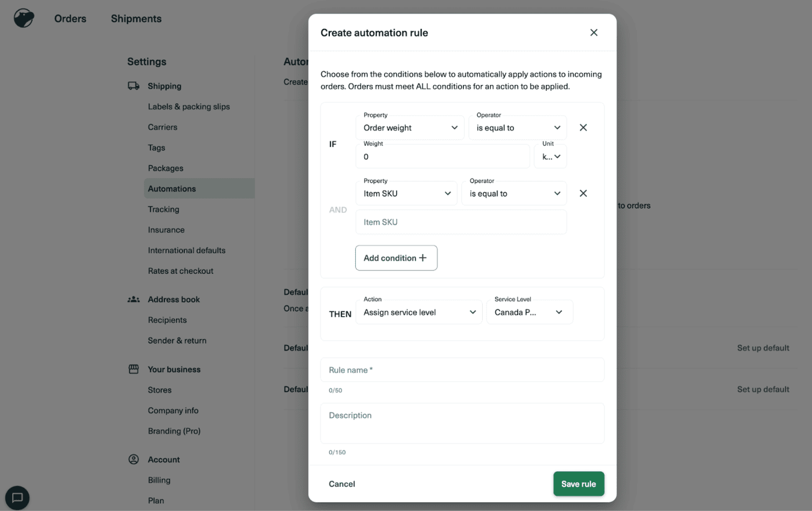Viewport: 812px width, 511px height.
Task: Click the Shipping truck icon
Action: [x=133, y=86]
